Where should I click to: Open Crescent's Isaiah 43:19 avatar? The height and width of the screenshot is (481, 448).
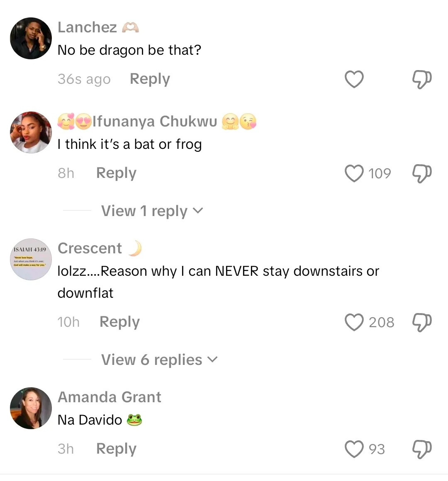point(31,259)
